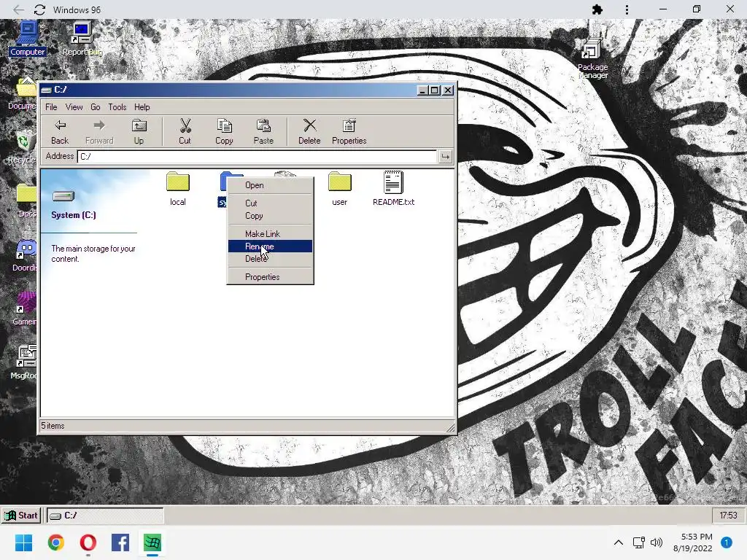The height and width of the screenshot is (560, 747).
Task: Click the Windows 96 tray clock 17:53
Action: (729, 516)
